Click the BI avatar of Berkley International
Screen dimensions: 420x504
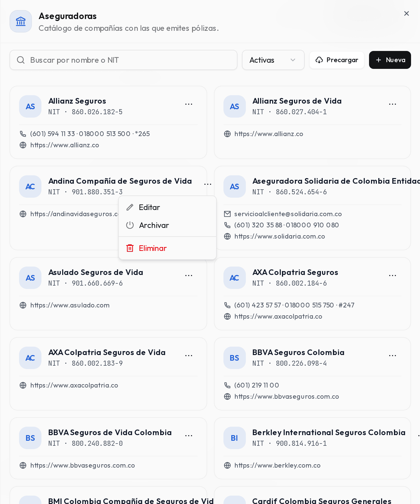pyautogui.click(x=235, y=438)
